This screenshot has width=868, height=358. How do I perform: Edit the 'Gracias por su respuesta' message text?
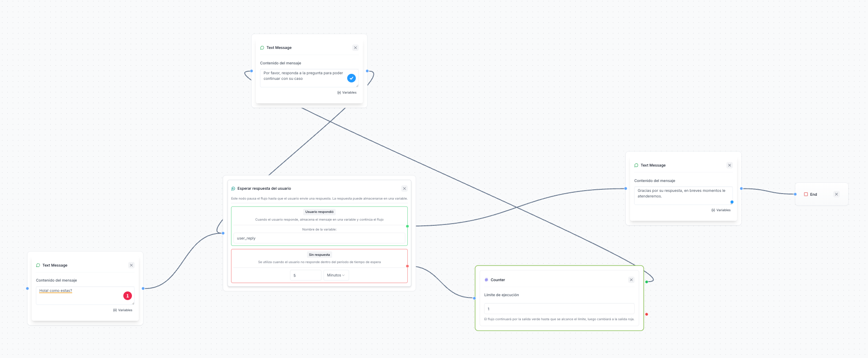pos(683,196)
